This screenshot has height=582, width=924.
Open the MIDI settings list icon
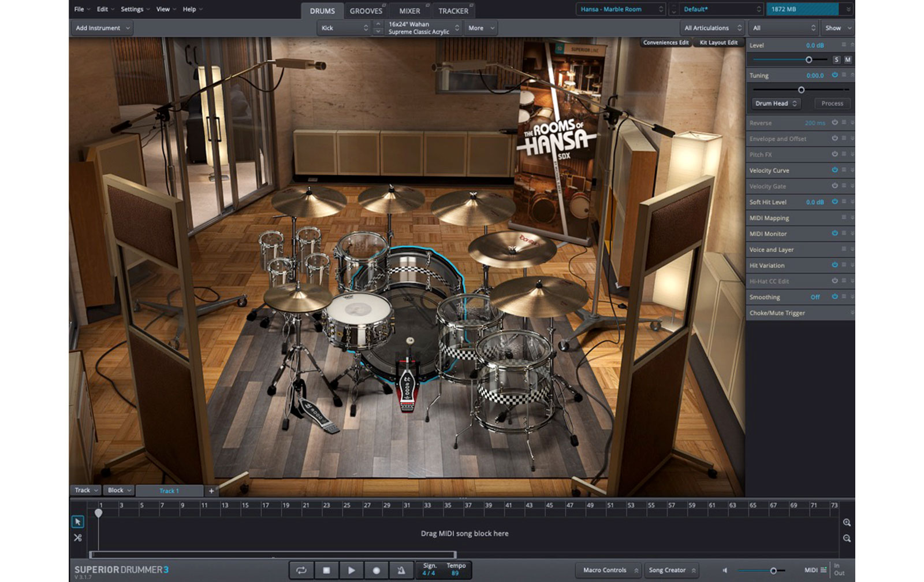point(824,570)
